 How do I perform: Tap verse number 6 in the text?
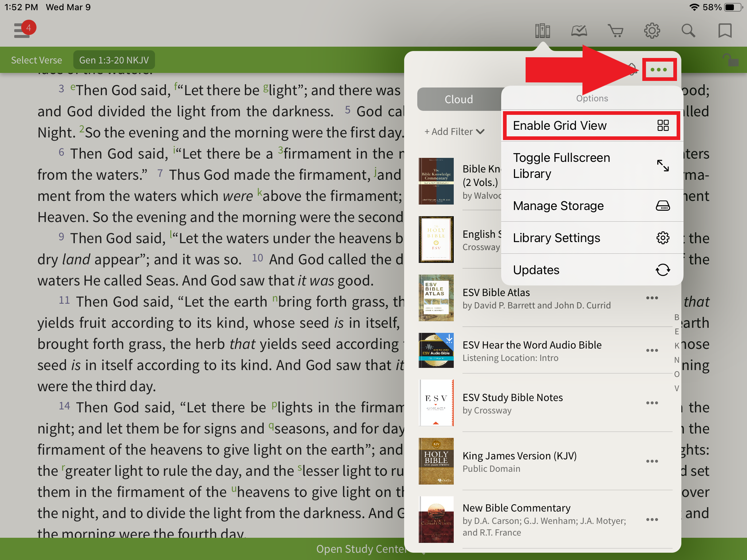click(x=61, y=152)
